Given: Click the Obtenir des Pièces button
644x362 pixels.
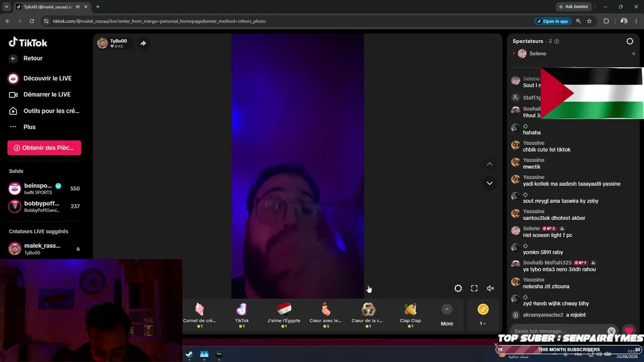Looking at the screenshot, I should tap(44, 148).
